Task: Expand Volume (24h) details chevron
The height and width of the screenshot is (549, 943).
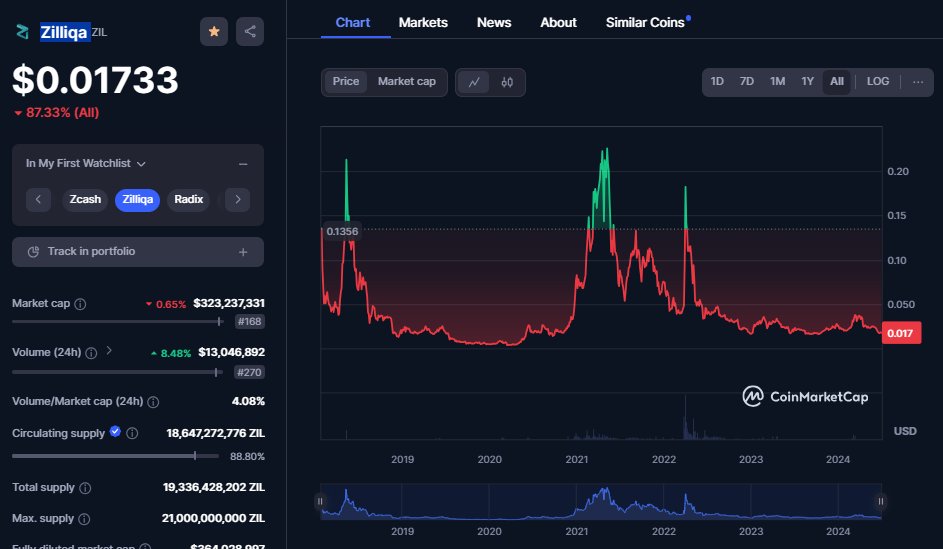Action: [x=109, y=350]
